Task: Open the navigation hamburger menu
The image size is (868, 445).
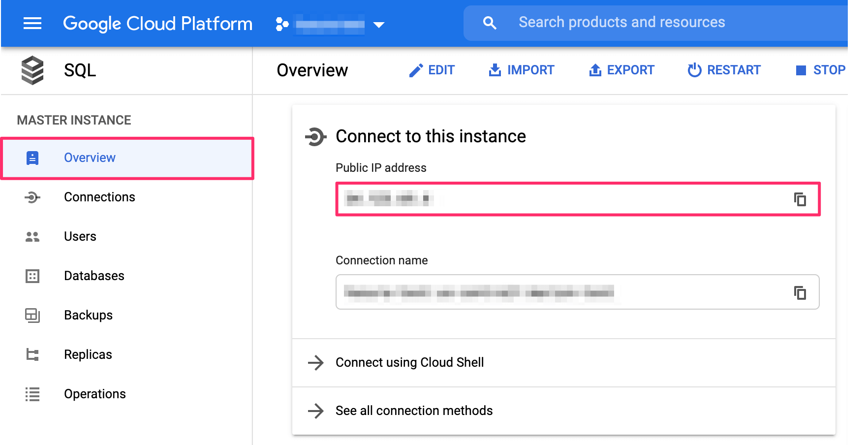Action: coord(32,23)
